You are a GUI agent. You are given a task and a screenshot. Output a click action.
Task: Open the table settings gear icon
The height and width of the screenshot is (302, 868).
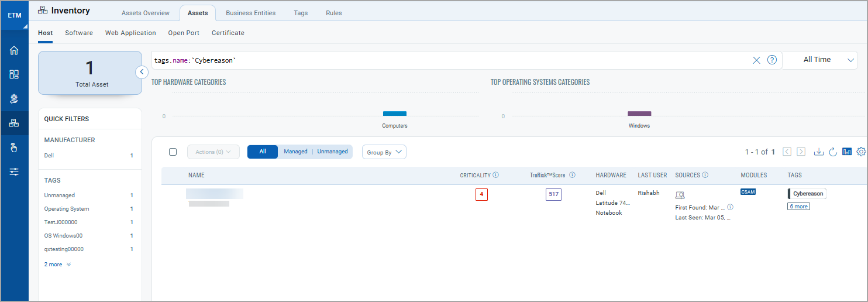coord(861,152)
